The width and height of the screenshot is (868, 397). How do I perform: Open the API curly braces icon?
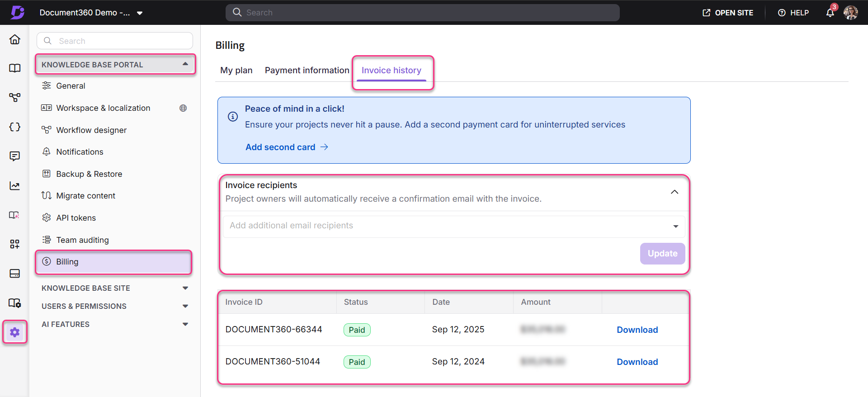pos(15,127)
